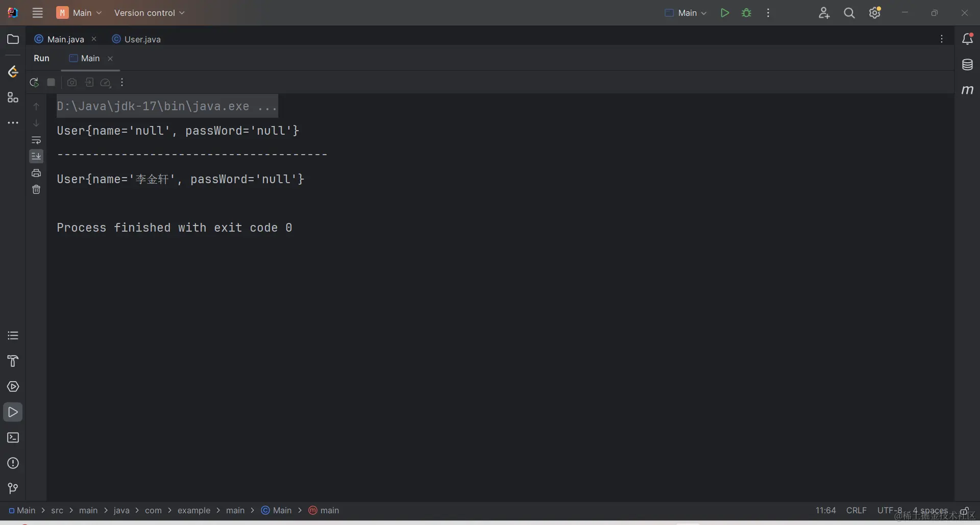Show more tool windows ellipsis
This screenshot has width=980, height=525.
pos(13,123)
